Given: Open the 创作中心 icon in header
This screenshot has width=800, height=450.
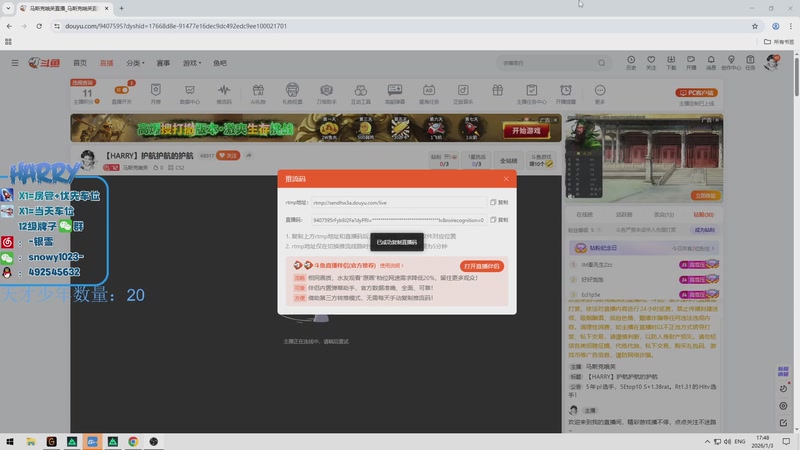Looking at the screenshot, I should click(731, 62).
